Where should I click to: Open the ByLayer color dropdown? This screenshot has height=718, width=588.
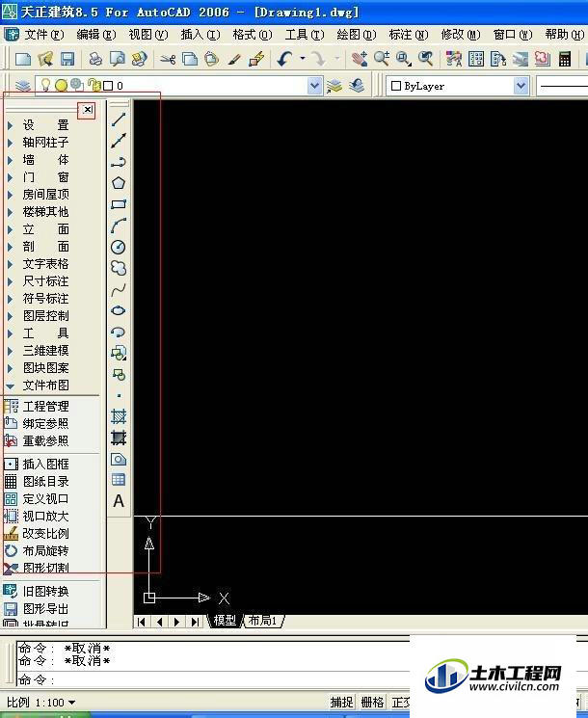point(521,86)
